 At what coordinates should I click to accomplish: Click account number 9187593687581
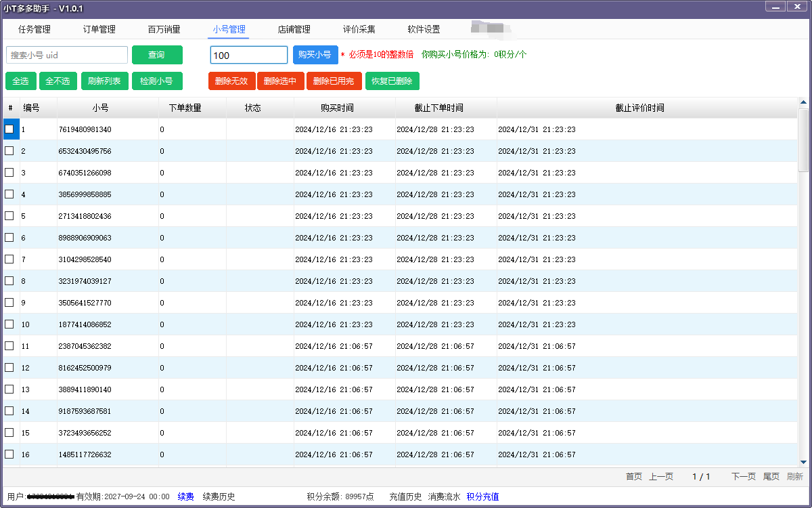(85, 411)
